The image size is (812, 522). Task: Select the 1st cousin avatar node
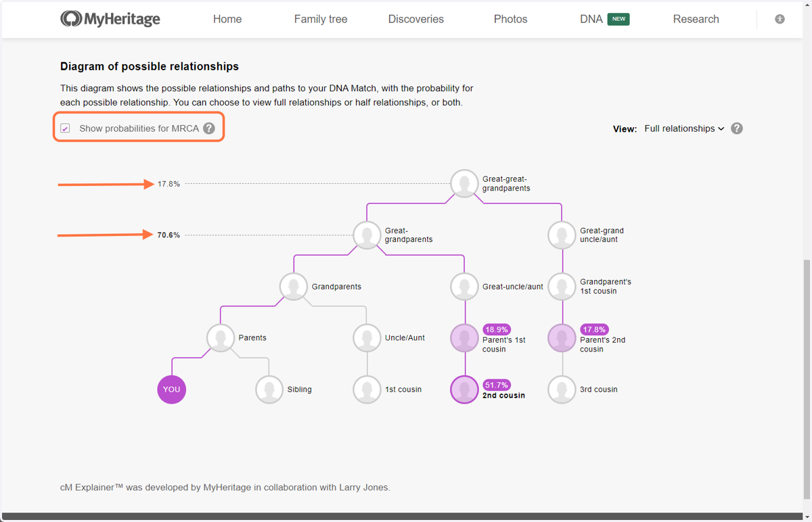(367, 389)
